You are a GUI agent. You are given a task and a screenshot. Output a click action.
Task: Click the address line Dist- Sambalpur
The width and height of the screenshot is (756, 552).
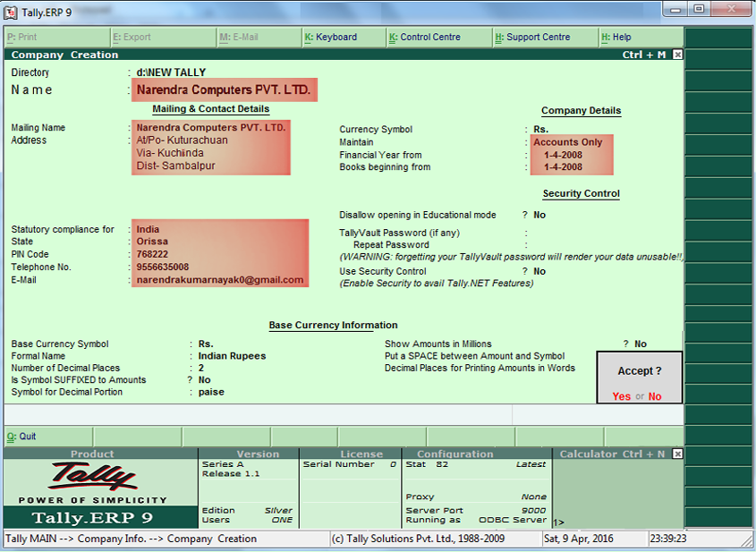[175, 166]
